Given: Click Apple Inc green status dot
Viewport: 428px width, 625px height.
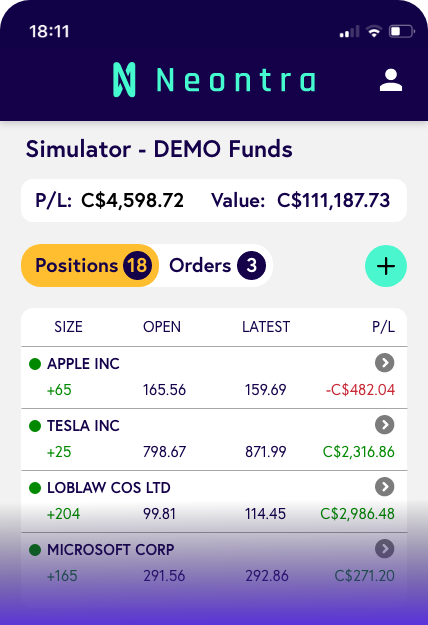Looking at the screenshot, I should 35,364.
